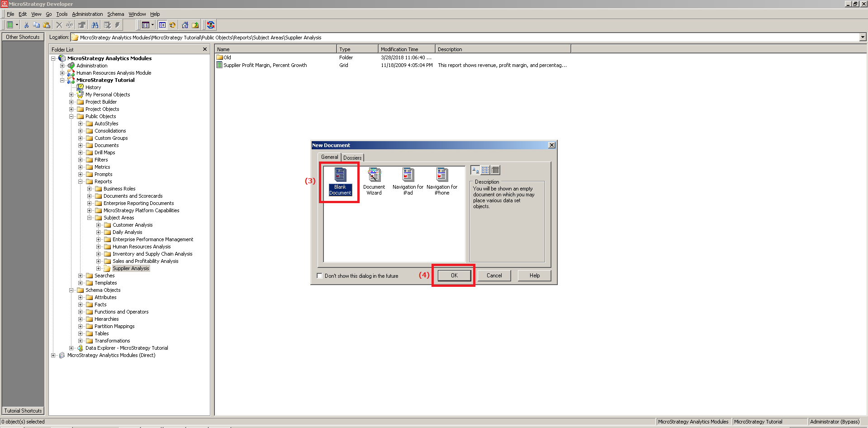Screen dimensions: 868x428
Task: Expand the Administration tree node
Action: [62, 66]
